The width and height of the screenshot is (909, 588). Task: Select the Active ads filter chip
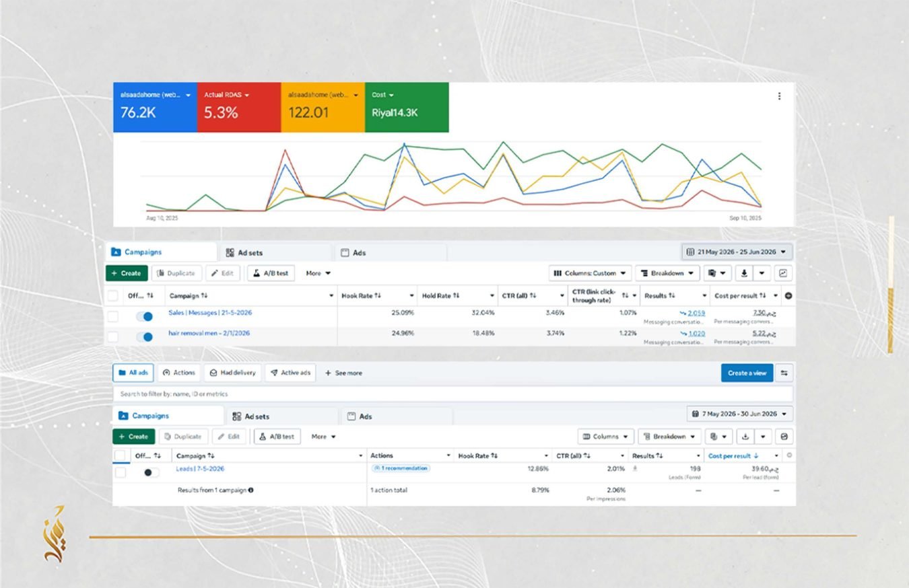pyautogui.click(x=290, y=373)
